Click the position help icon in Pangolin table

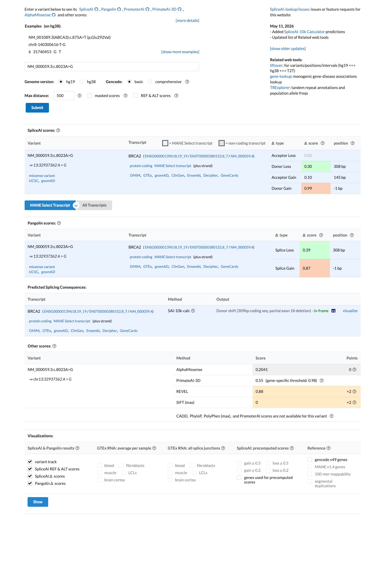(x=352, y=235)
